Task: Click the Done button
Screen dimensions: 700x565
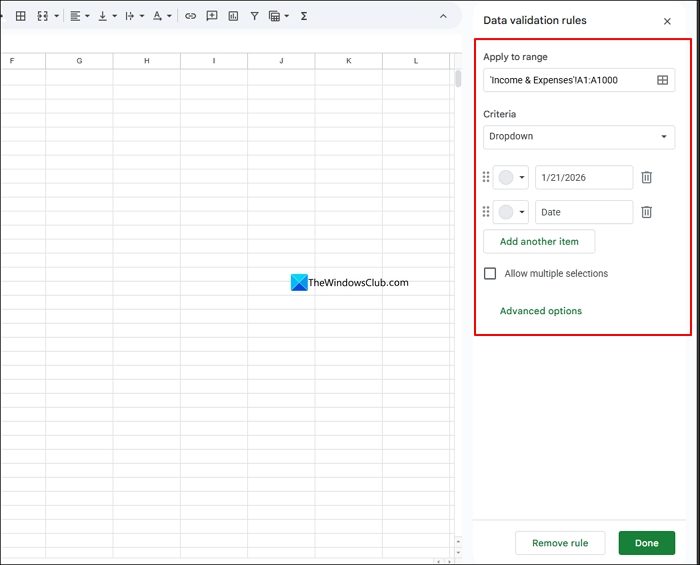Action: pyautogui.click(x=646, y=543)
